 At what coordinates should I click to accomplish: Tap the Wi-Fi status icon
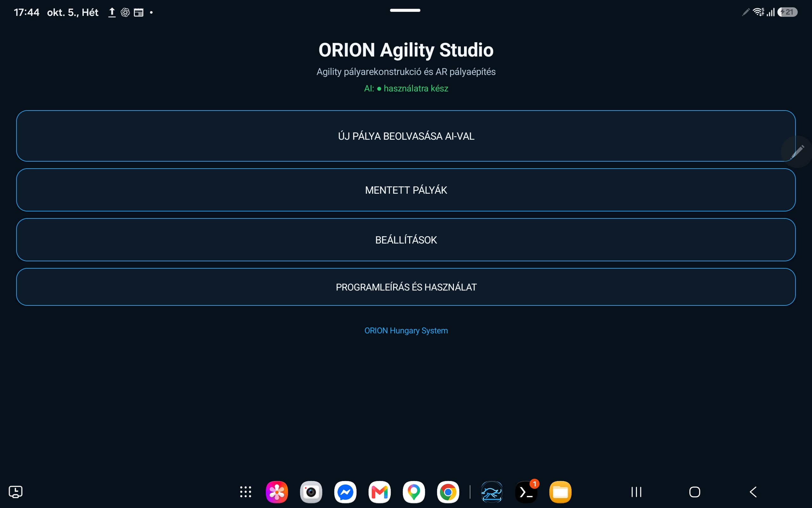pyautogui.click(x=758, y=12)
